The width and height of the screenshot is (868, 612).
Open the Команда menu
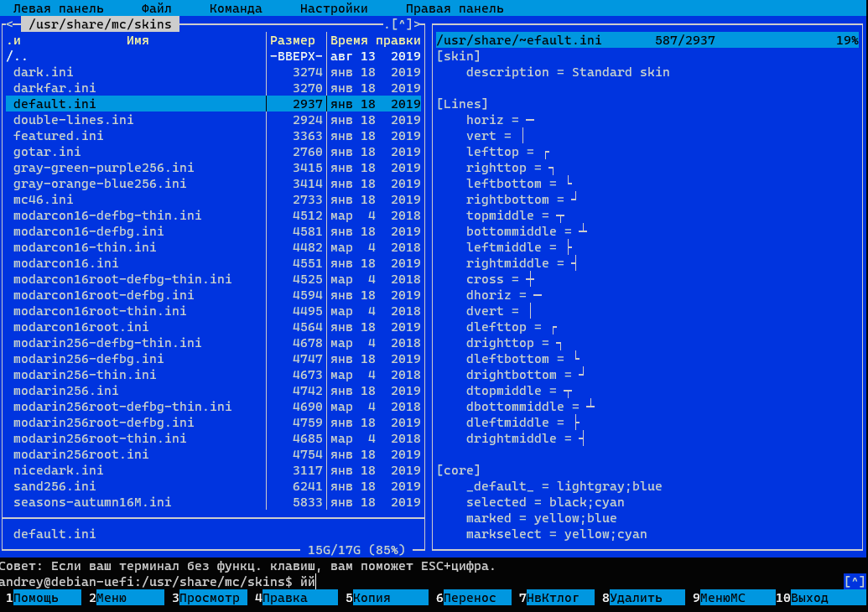pos(235,8)
